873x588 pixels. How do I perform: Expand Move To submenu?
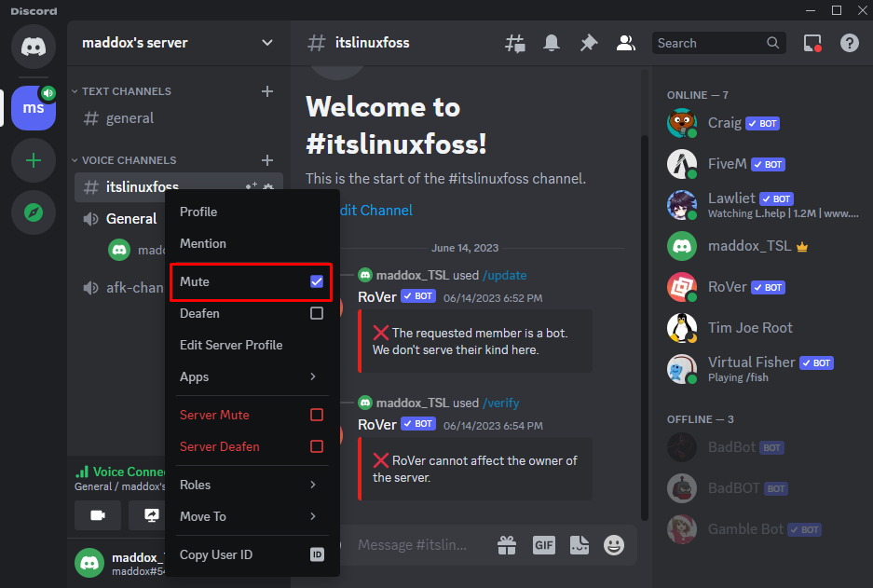point(252,517)
